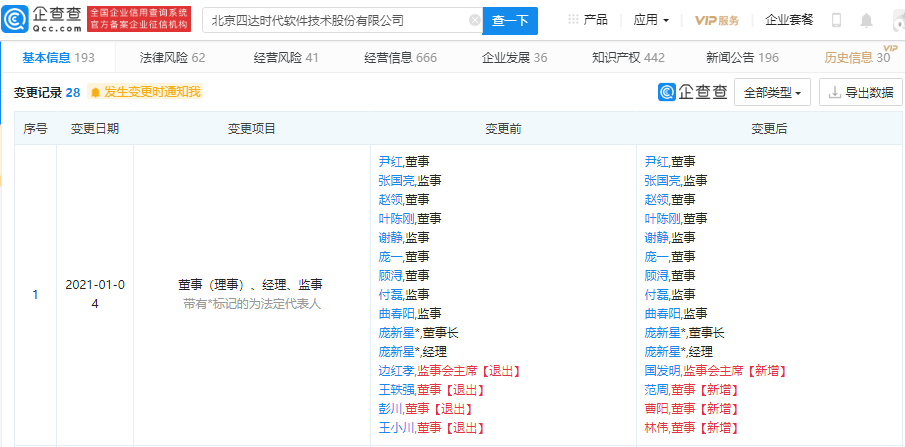
Task: Click the 查一下 search button
Action: (510, 21)
